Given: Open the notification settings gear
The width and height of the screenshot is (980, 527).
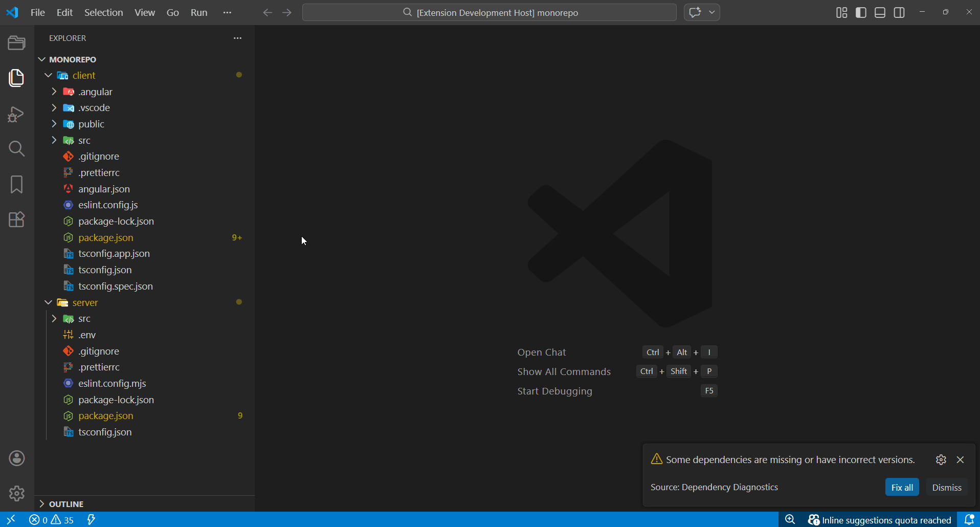Looking at the screenshot, I should (941, 460).
